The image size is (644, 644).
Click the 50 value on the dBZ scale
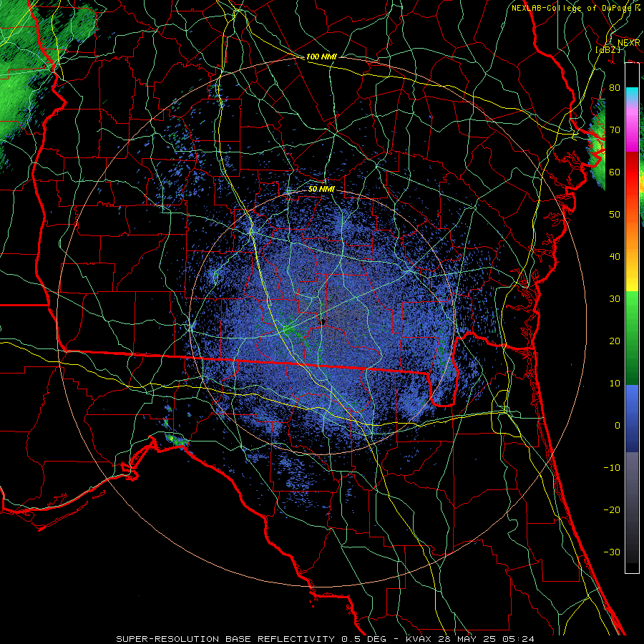(x=615, y=215)
